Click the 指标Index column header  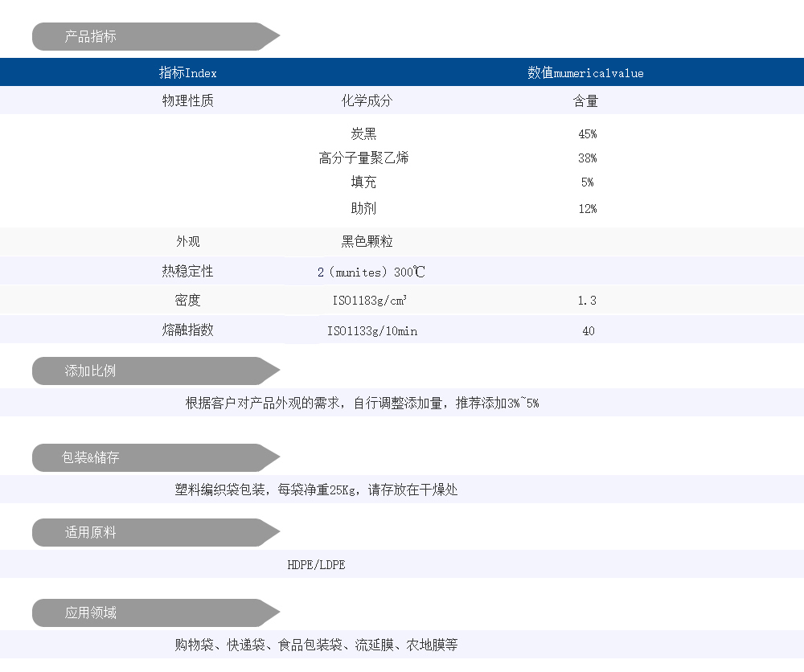click(x=188, y=73)
